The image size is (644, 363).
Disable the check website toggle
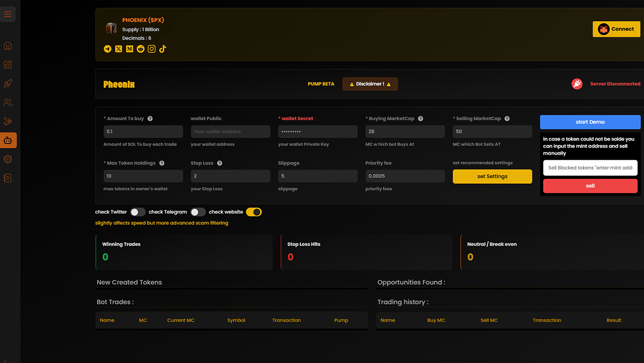coord(253,212)
